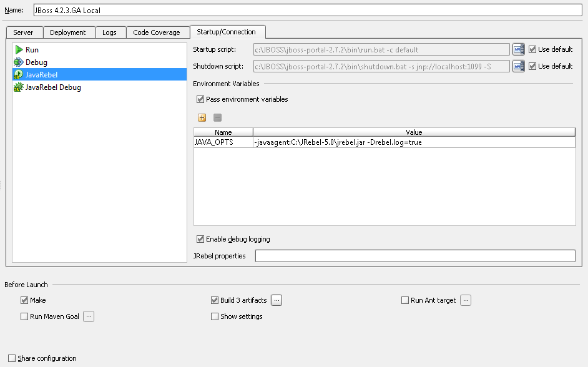
Task: Uncheck Enable debug logging
Action: tap(200, 239)
